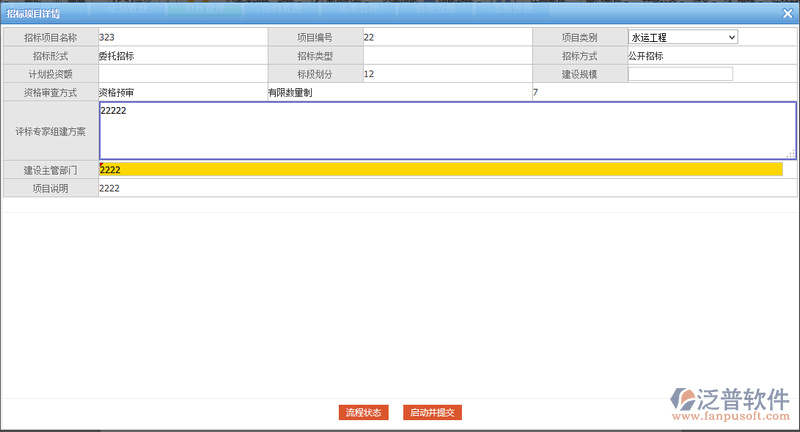Select the yellow 建设主管部门 field

[440, 170]
